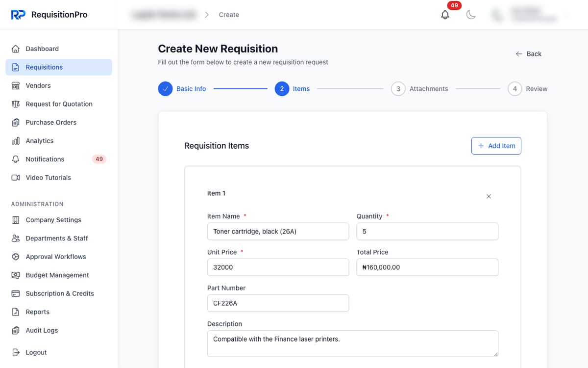Open the Analytics section
Viewport: 588px width, 368px height.
(59, 141)
